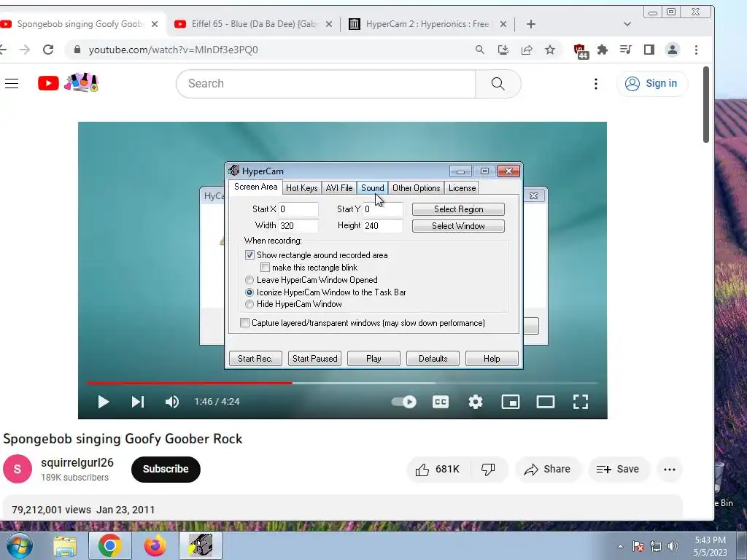The height and width of the screenshot is (560, 747).
Task: Show hidden system tray icons
Action: 620,546
